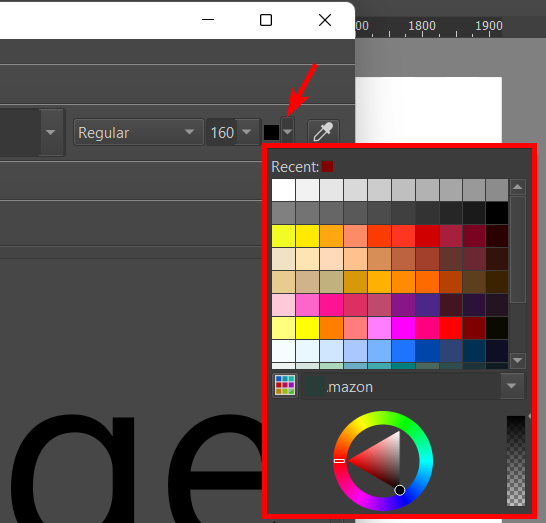
Task: Pick the recent dark red color swatch
Action: (328, 166)
